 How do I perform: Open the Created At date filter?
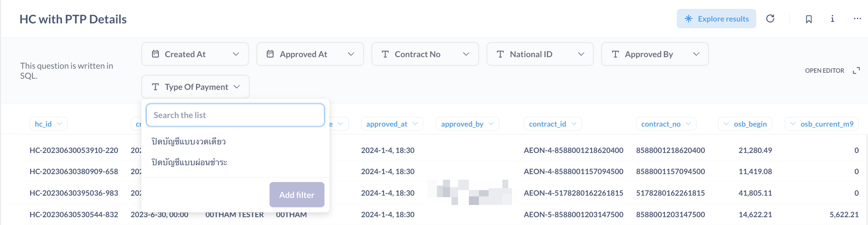click(195, 54)
